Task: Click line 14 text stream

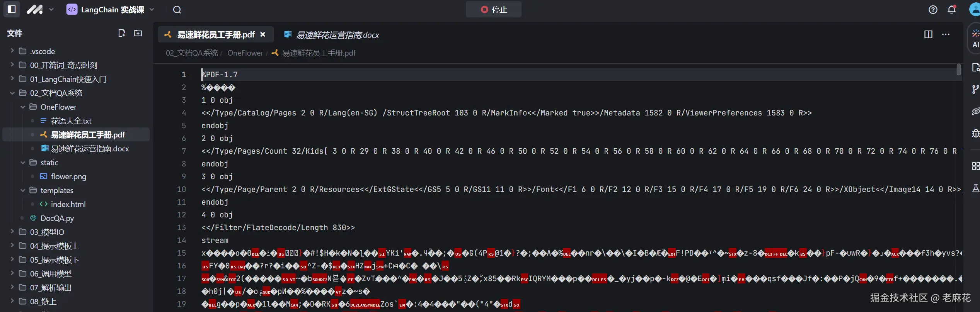Action: point(215,240)
